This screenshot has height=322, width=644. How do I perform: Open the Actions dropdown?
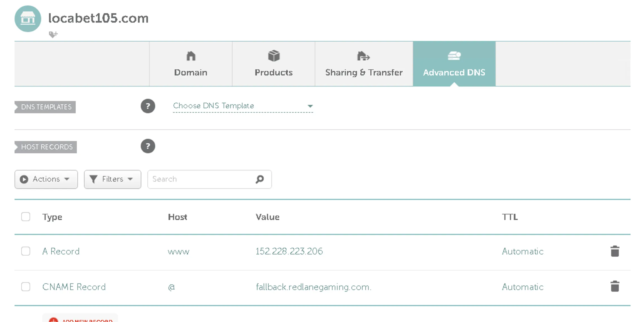click(46, 179)
